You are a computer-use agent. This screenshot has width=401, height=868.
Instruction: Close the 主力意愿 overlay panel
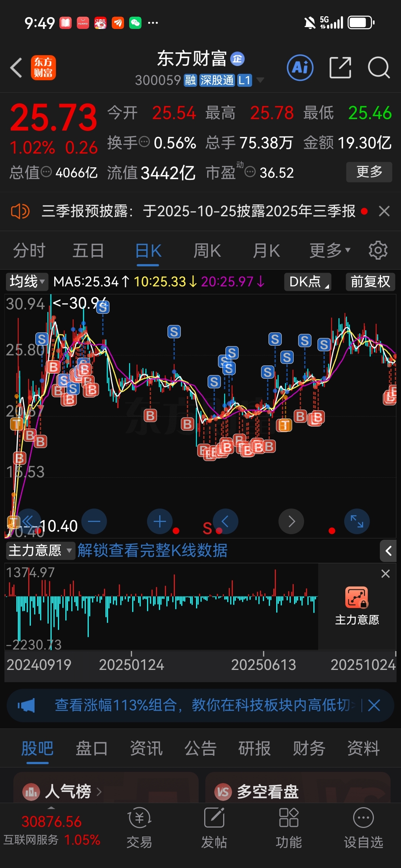[x=385, y=574]
